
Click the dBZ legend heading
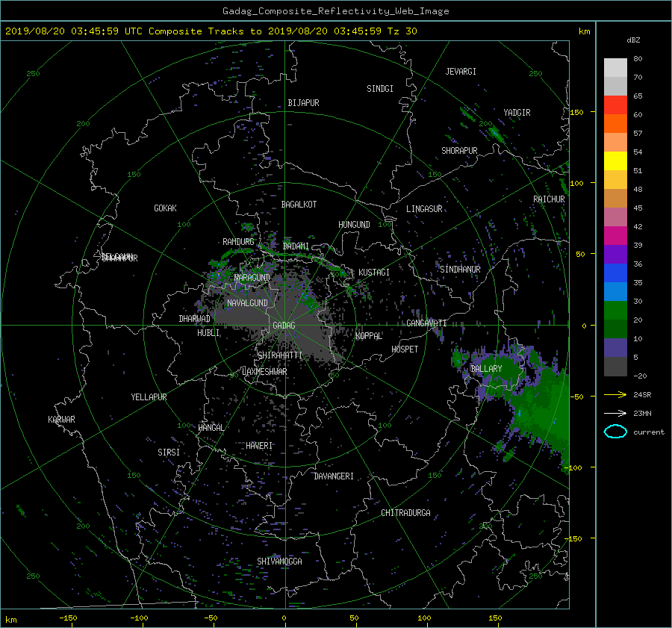[x=633, y=40]
